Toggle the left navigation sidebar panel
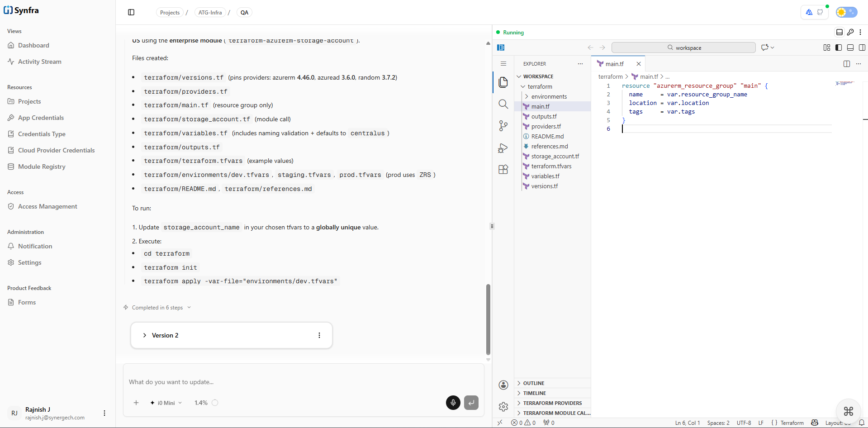The image size is (868, 428). 131,12
